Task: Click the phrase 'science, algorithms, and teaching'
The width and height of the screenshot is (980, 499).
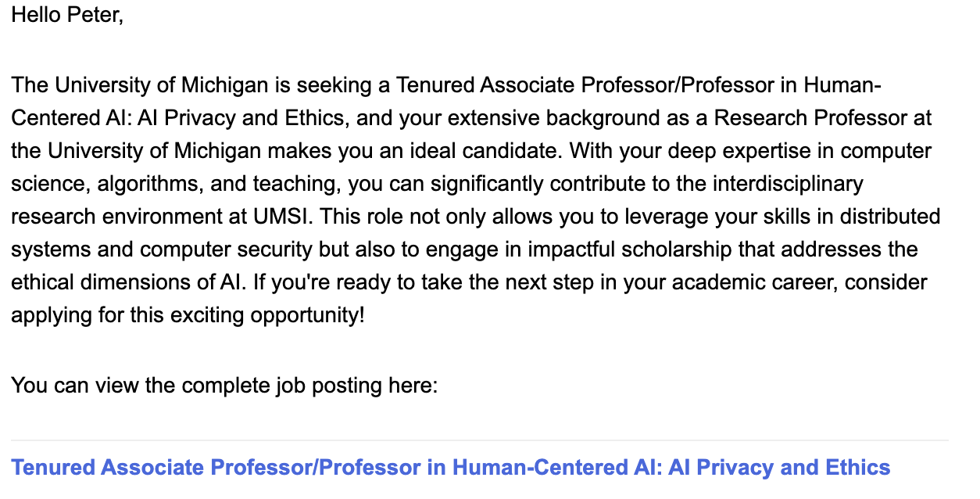Action: click(x=176, y=184)
